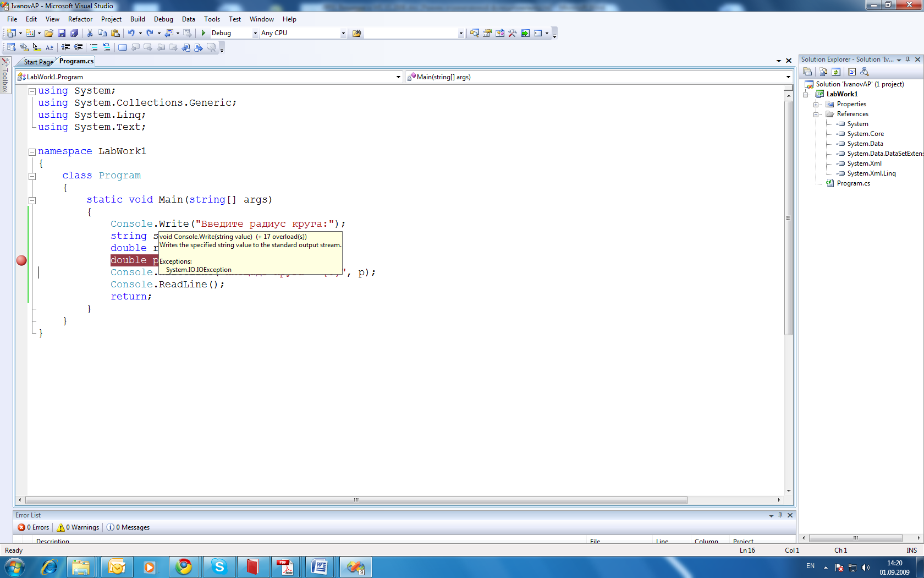Open the Any CPU platform dropdown
Image resolution: width=924 pixels, height=578 pixels.
(x=343, y=33)
